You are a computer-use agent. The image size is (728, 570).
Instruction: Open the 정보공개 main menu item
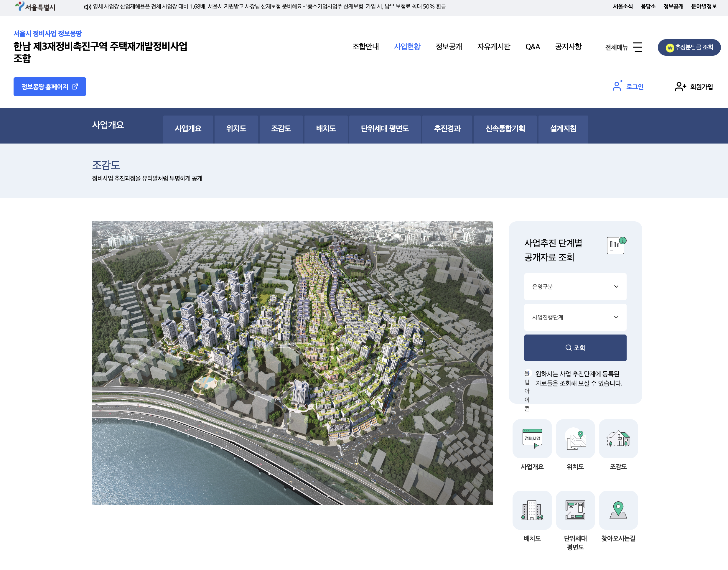coord(448,47)
